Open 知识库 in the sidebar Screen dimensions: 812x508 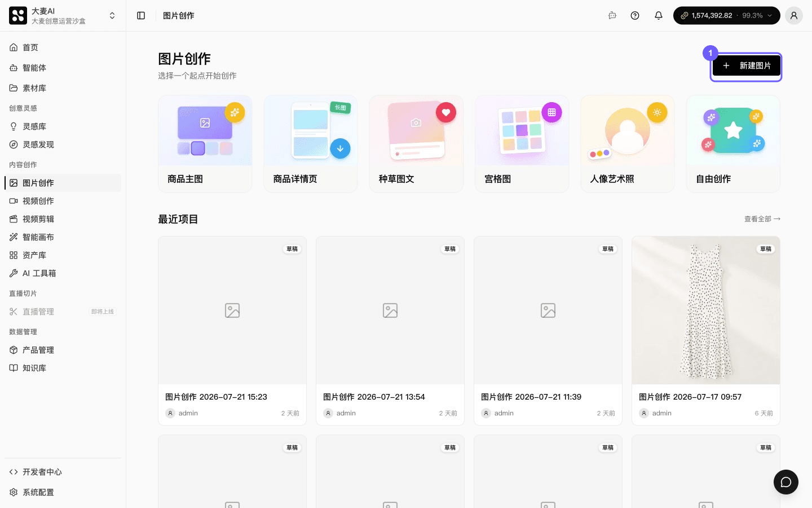coord(63,368)
